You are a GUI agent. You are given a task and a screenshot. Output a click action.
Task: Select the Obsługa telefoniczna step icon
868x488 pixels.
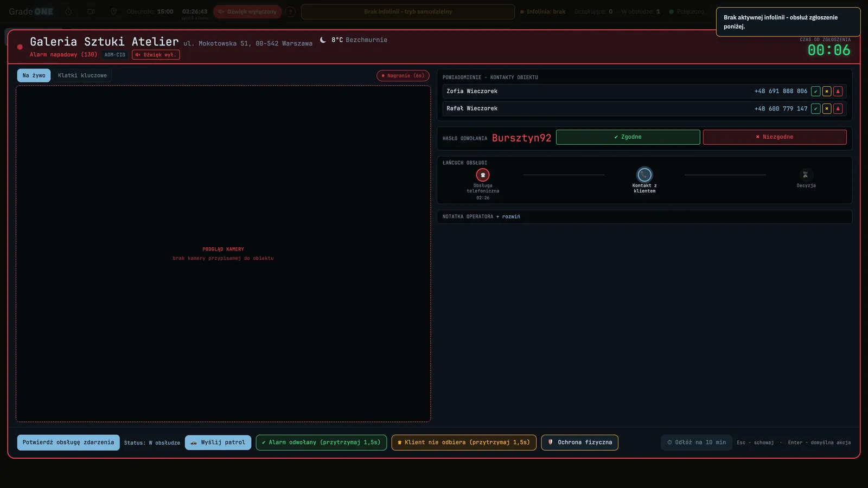pyautogui.click(x=483, y=175)
